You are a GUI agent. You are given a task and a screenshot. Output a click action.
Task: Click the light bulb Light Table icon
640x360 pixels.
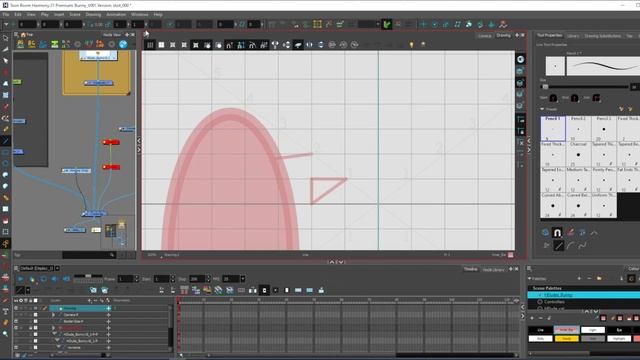(x=411, y=44)
